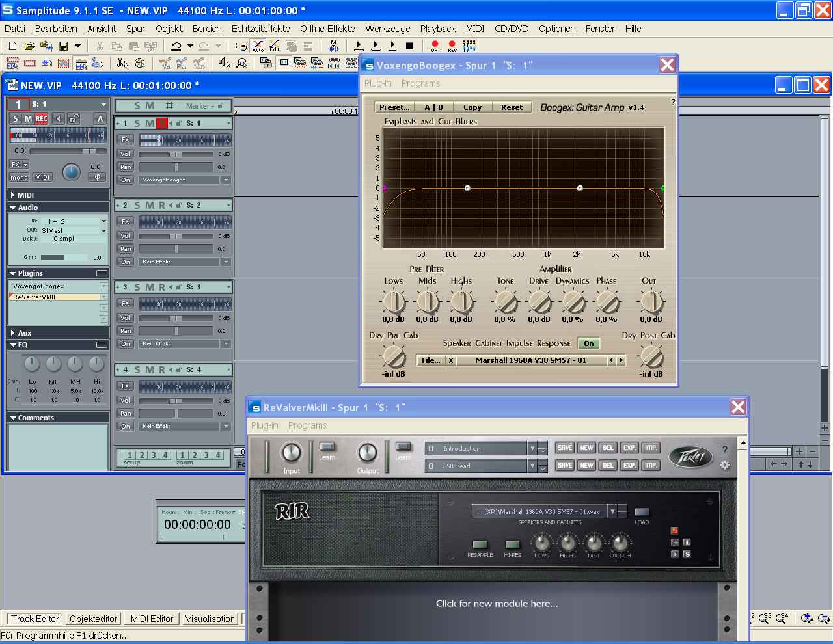Click the ReValver settings gear icon

pyautogui.click(x=725, y=465)
